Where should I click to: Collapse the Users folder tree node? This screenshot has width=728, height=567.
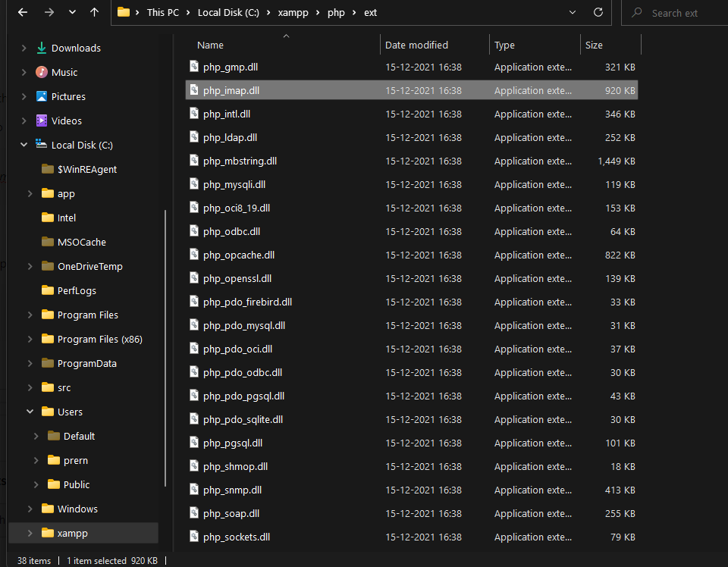pyautogui.click(x=30, y=412)
